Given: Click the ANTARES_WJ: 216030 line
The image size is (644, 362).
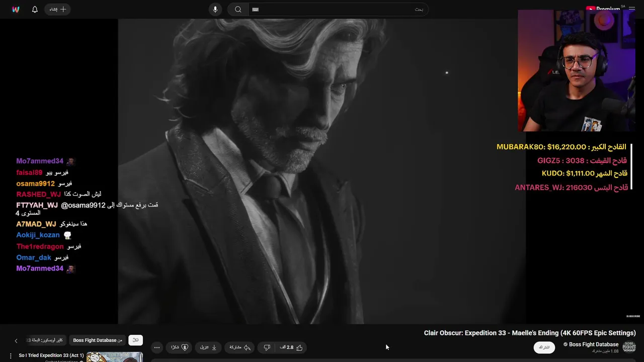Looking at the screenshot, I should coord(572,188).
